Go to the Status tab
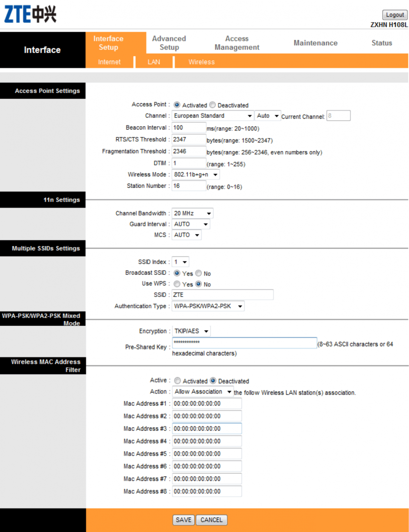Screen dimensions: 409x532 pos(381,43)
